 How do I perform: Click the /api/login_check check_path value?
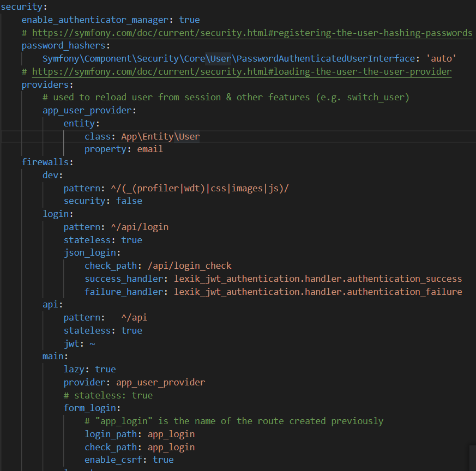[189, 266]
